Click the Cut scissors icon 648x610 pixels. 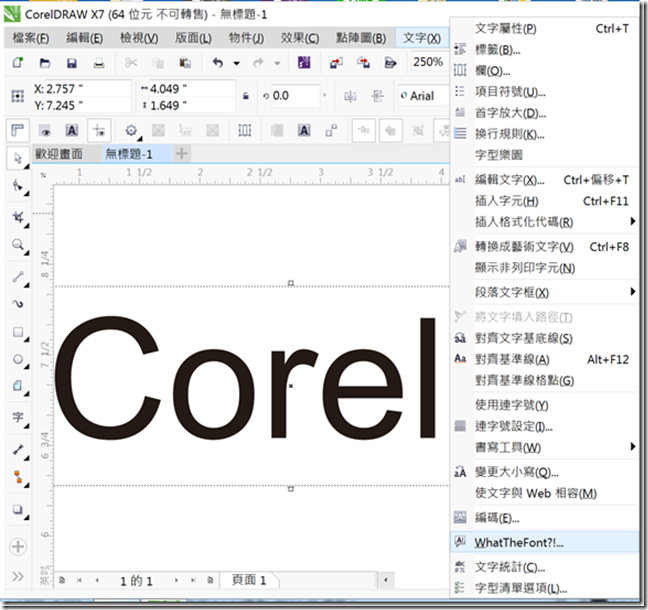click(x=131, y=63)
